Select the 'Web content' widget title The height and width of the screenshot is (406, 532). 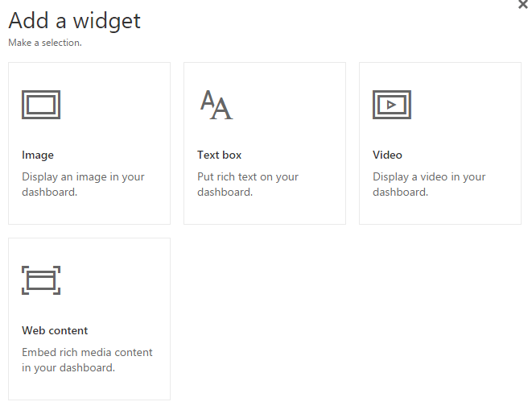pyautogui.click(x=55, y=330)
